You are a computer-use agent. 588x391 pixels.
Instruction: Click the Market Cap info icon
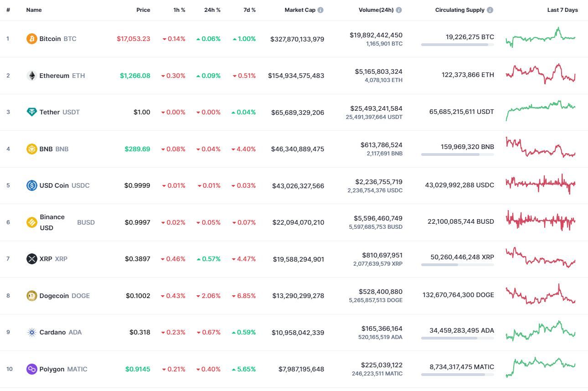(320, 10)
